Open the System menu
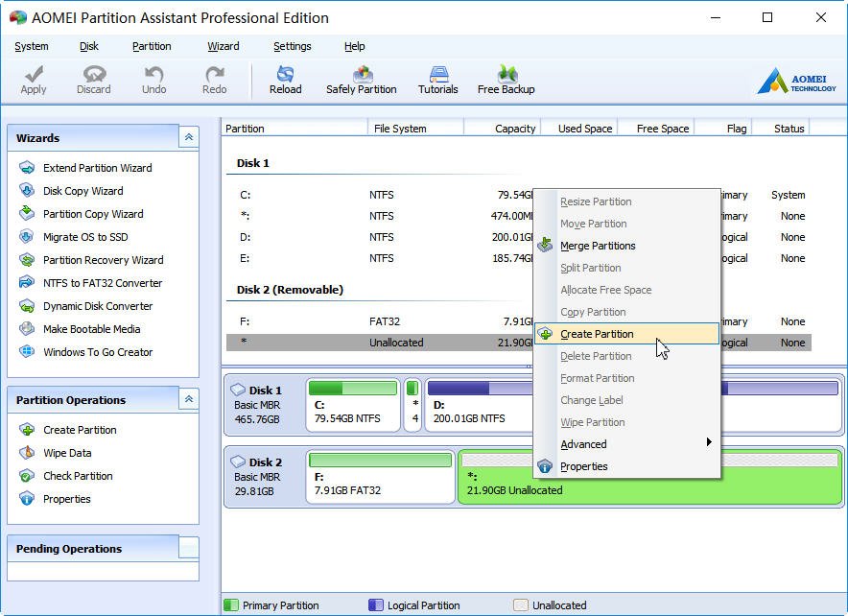Viewport: 848px width, 616px height. pyautogui.click(x=32, y=46)
